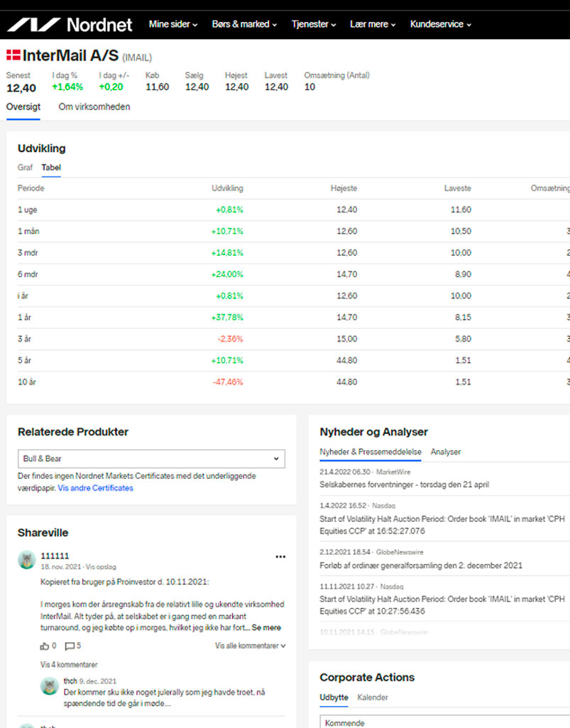Switch to the Graf view
The image size is (570, 728).
tap(25, 168)
